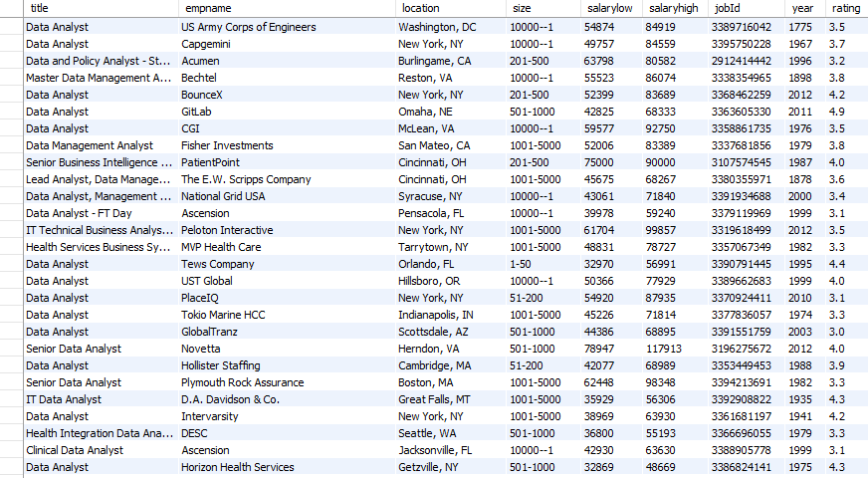Click the Hollister Staffing cell
The width and height of the screenshot is (868, 478).
pyautogui.click(x=287, y=365)
